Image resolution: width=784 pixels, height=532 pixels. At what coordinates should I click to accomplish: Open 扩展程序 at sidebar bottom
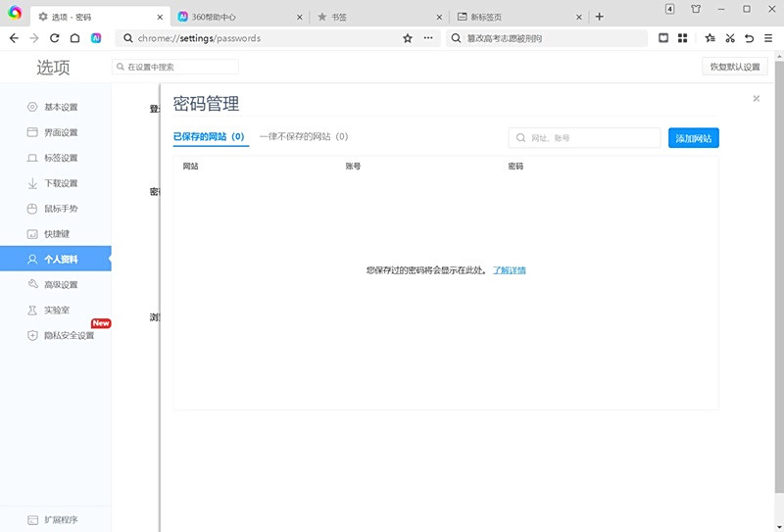(56, 520)
